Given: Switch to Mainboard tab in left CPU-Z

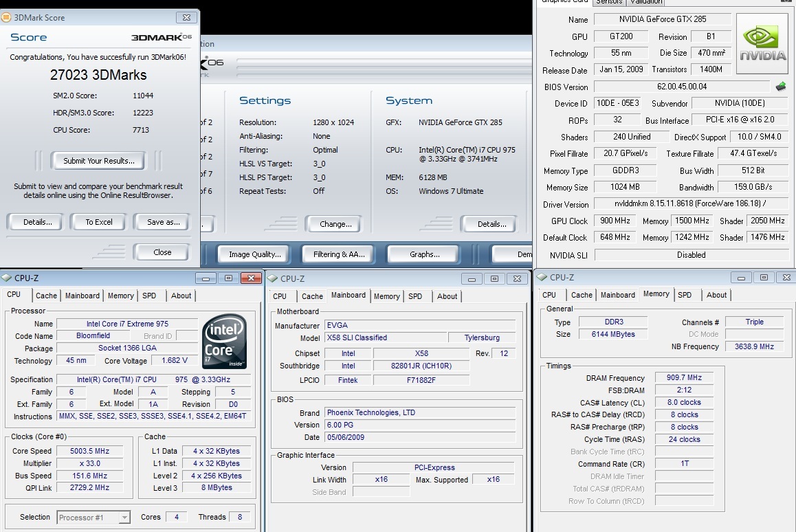Looking at the screenshot, I should (x=82, y=296).
